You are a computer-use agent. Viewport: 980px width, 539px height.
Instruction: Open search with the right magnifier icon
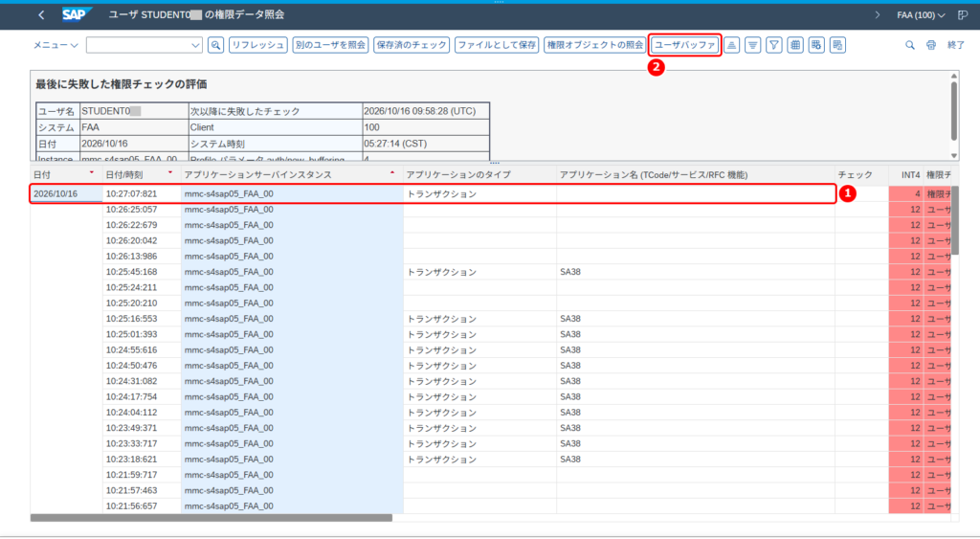coord(910,45)
